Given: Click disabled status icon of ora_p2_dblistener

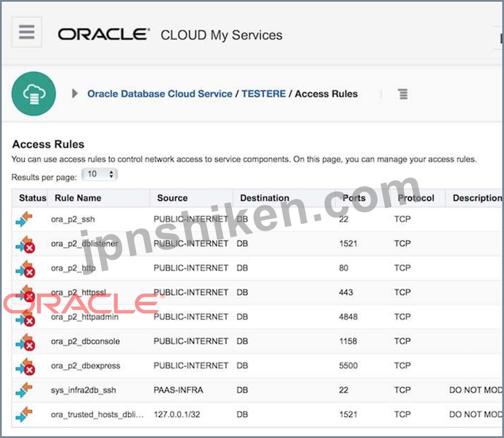Looking at the screenshot, I should coord(25,244).
